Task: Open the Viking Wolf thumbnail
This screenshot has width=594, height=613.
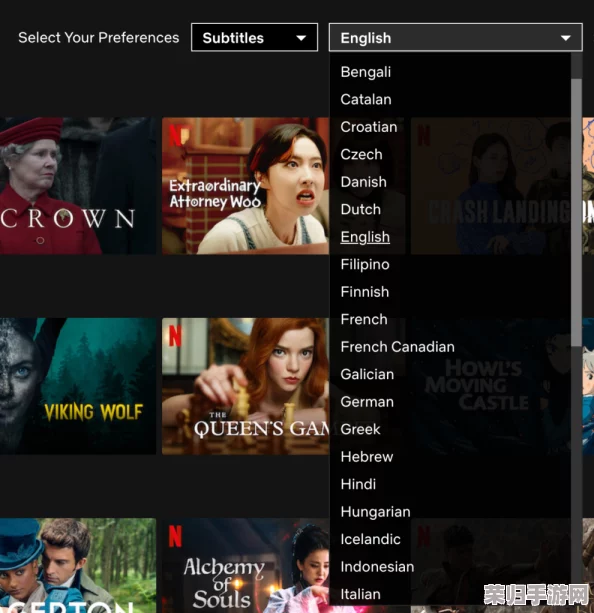Action: pos(78,386)
